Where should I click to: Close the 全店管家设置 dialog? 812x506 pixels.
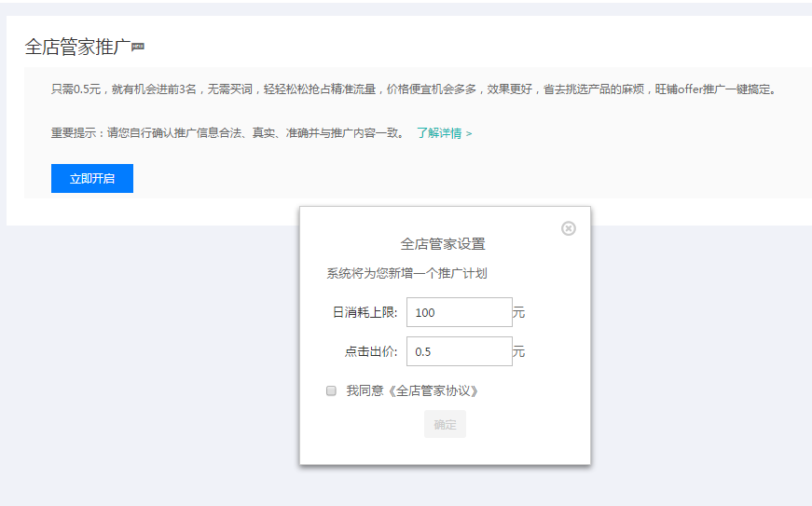pos(569,228)
